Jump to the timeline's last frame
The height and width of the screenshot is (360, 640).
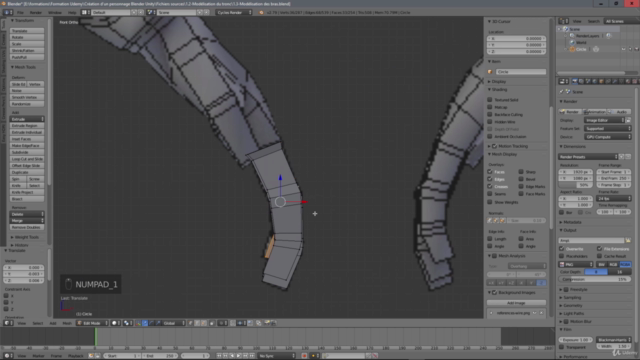coord(252,356)
